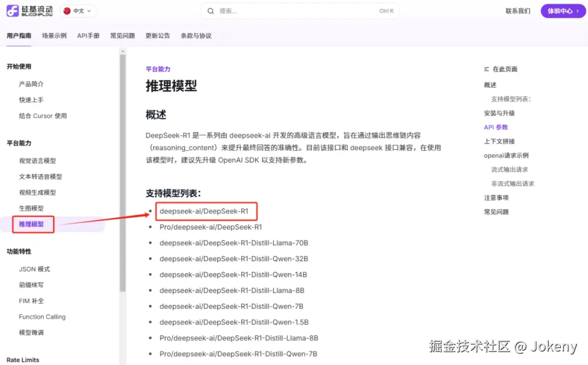Open 结合 Cursor 使用 page

[43, 116]
